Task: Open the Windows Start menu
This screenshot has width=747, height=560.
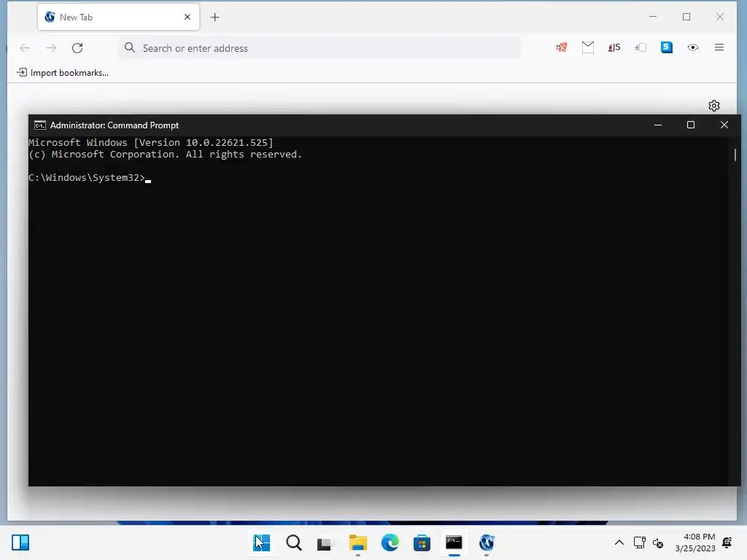Action: [262, 542]
